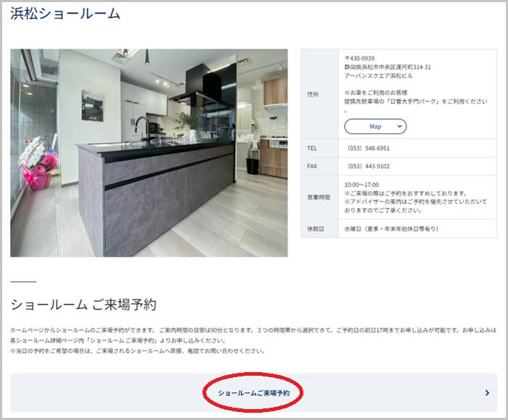Viewport: 508px width, 420px height.
Task: Expand the chevron inside the Map button
Action: [x=398, y=126]
